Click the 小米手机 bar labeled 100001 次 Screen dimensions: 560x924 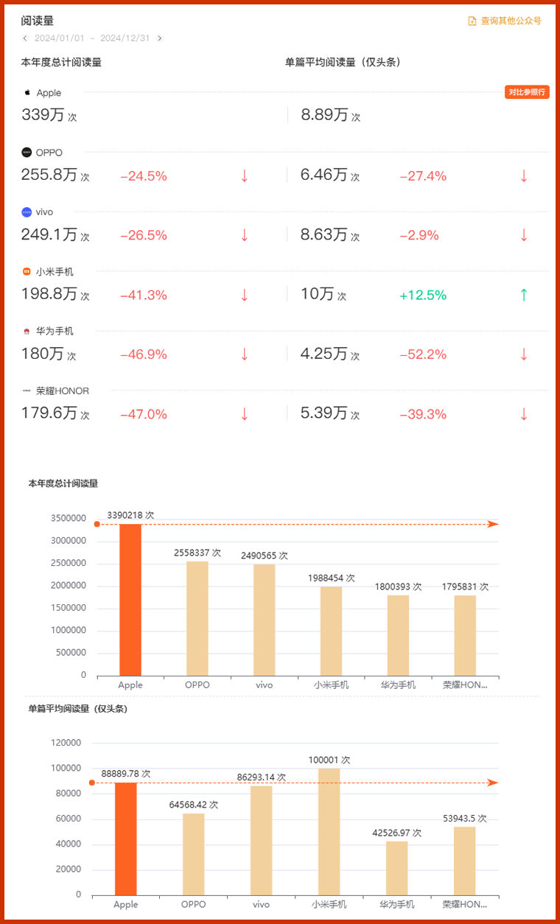[329, 832]
